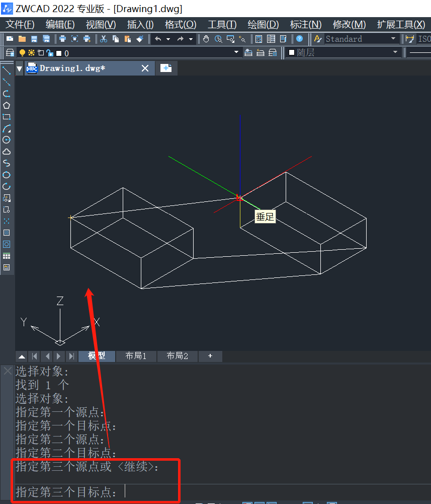Select the Multiline Text tool
This screenshot has height=504, width=431.
click(x=7, y=267)
